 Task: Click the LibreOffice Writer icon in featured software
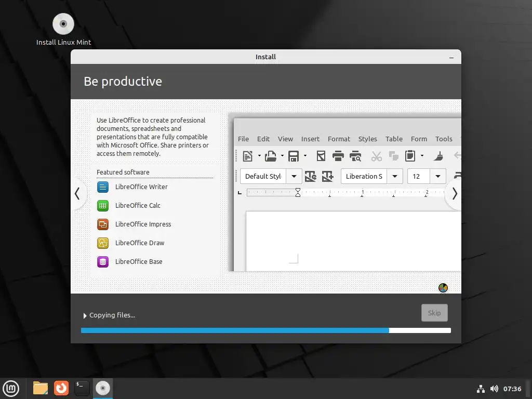click(103, 187)
